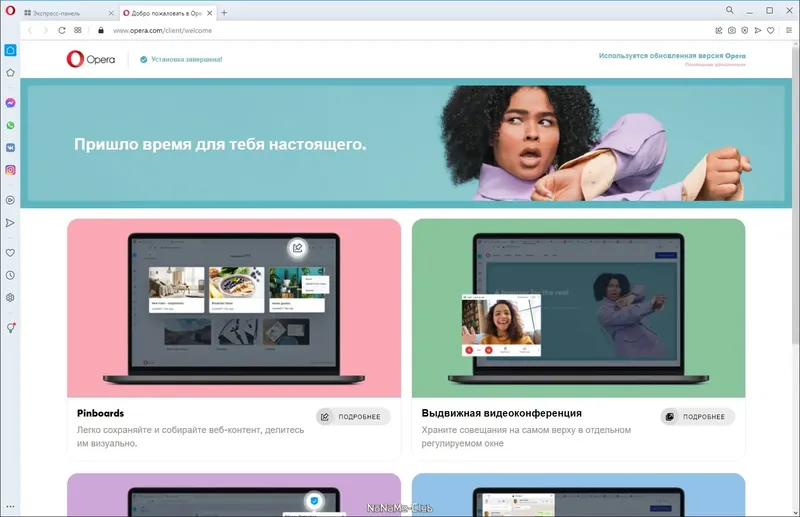Add page to bookmarks with heart icon
The height and width of the screenshot is (517, 800).
coord(770,31)
